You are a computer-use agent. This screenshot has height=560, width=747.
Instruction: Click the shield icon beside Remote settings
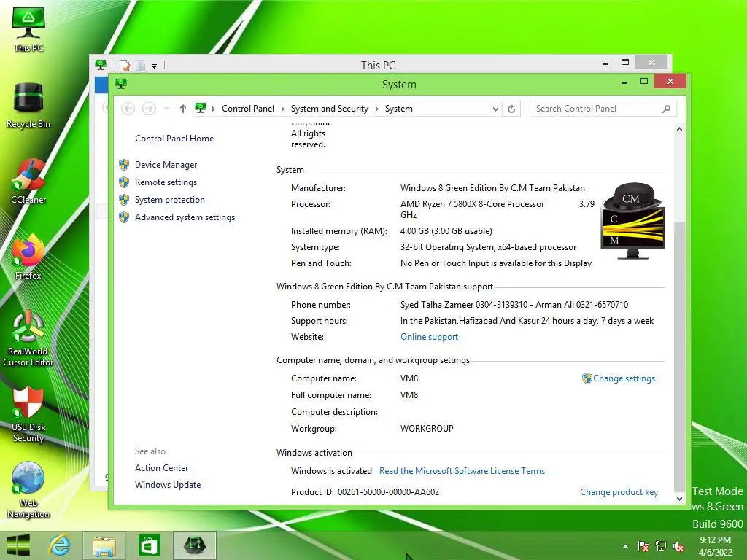point(124,182)
